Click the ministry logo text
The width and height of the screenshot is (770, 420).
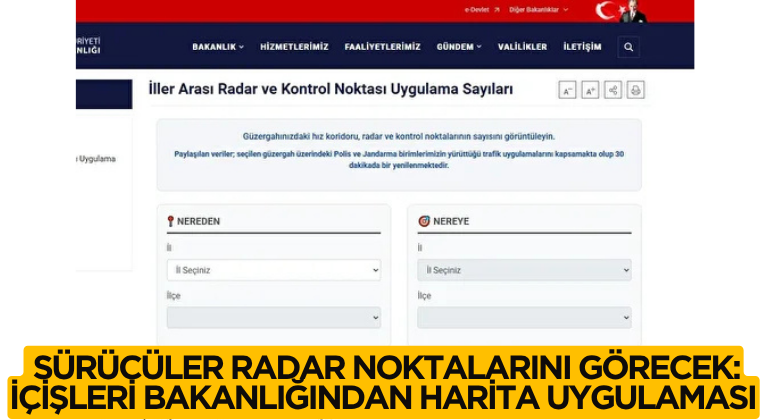(88, 46)
